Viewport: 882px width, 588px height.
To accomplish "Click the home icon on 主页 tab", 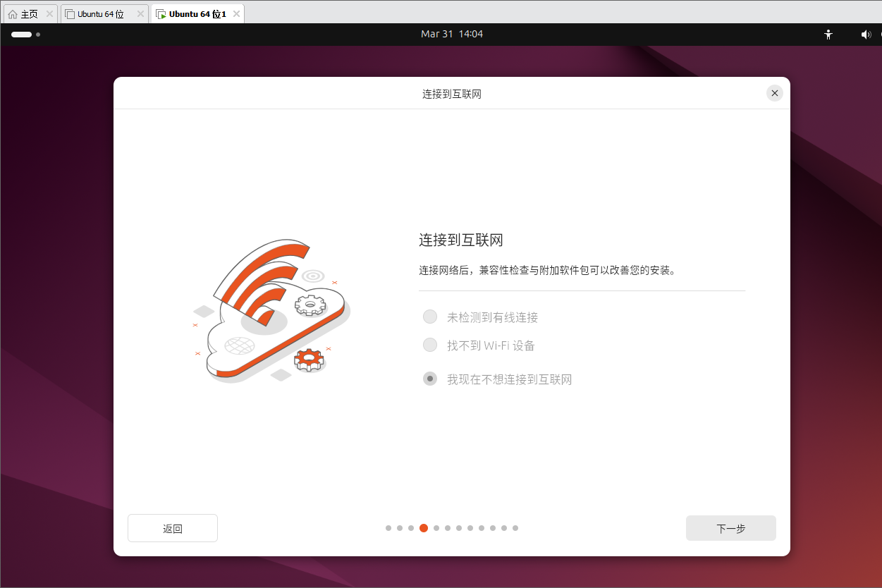I will click(12, 14).
